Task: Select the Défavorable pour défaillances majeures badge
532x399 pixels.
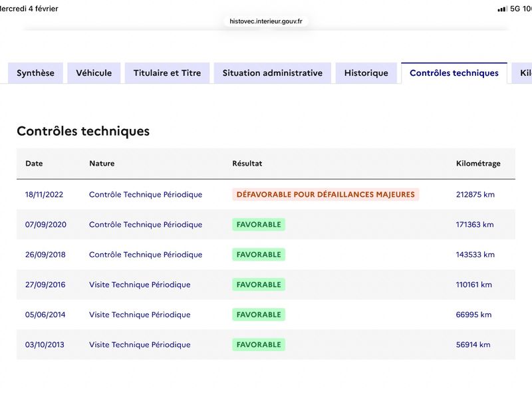Action: (x=325, y=194)
